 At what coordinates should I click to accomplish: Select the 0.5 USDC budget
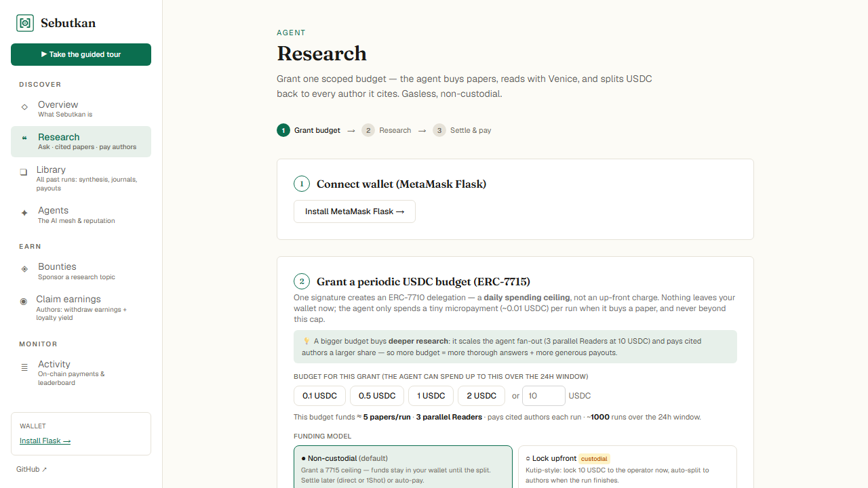(x=377, y=396)
